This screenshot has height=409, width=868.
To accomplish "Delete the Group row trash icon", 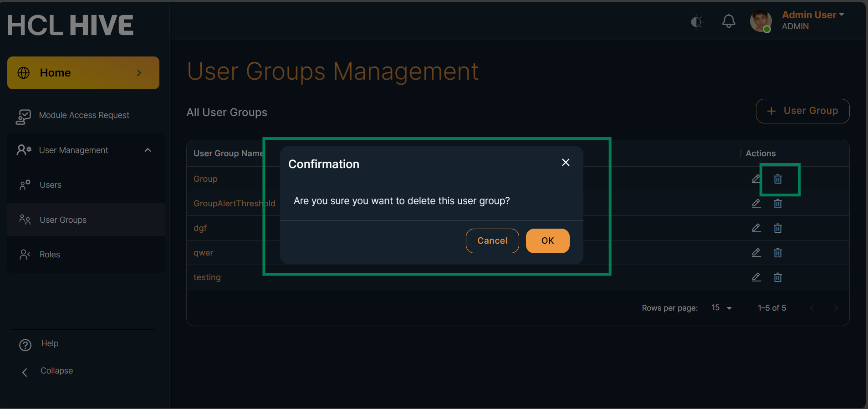I will tap(778, 179).
